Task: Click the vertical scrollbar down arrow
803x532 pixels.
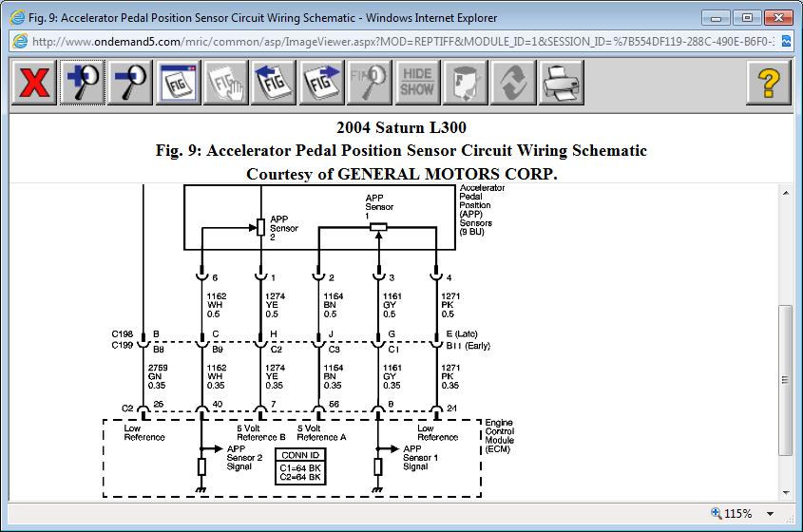Action: click(x=786, y=492)
